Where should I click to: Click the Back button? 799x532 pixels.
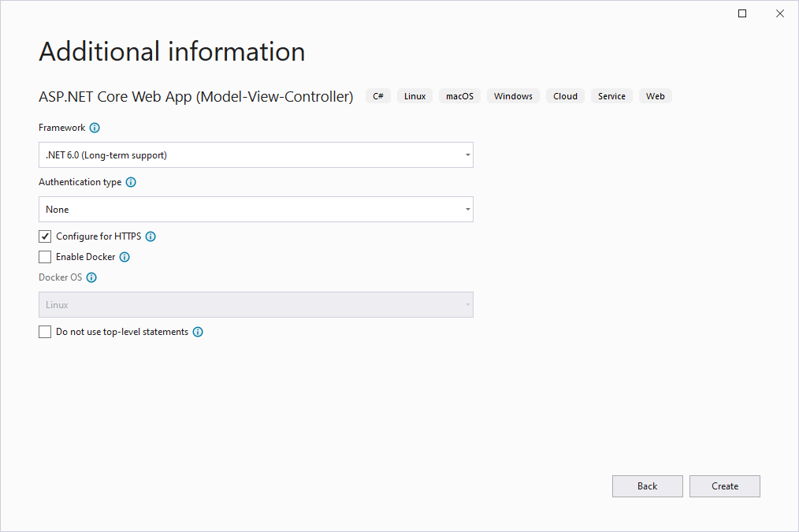tap(648, 486)
